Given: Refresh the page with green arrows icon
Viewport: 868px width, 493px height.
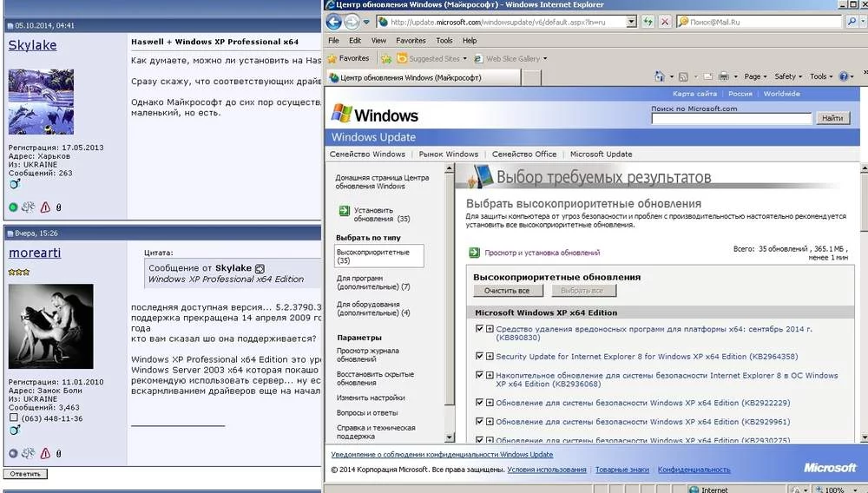Looking at the screenshot, I should pos(648,22).
